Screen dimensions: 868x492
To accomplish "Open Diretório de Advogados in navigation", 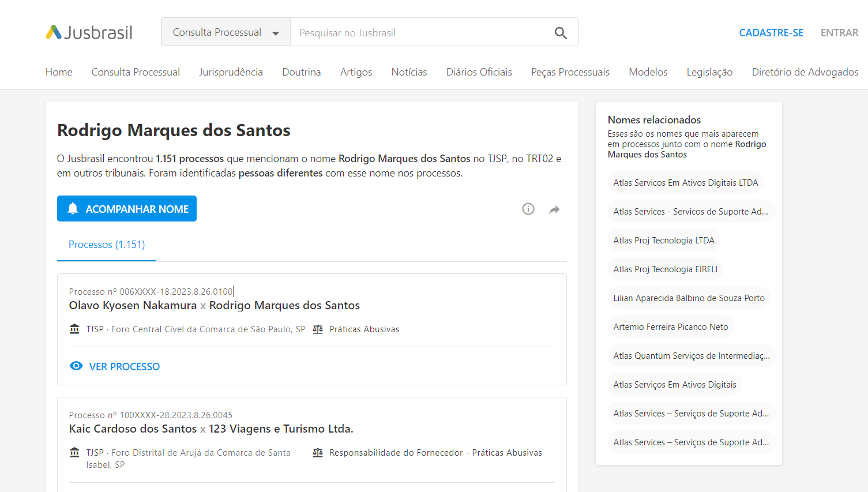I will coord(805,72).
